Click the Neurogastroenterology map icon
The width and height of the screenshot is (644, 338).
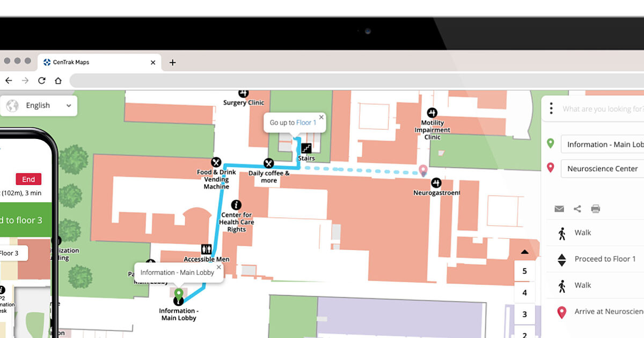436,183
